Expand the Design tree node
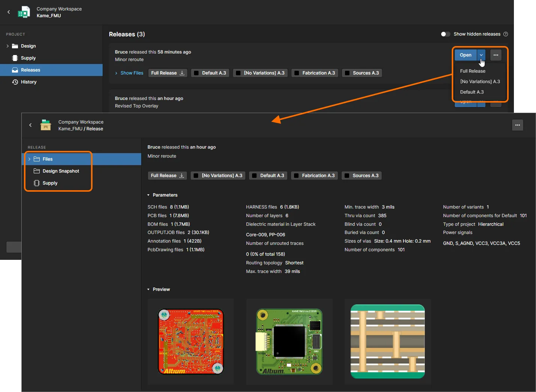The width and height of the screenshot is (536, 392). 7,46
